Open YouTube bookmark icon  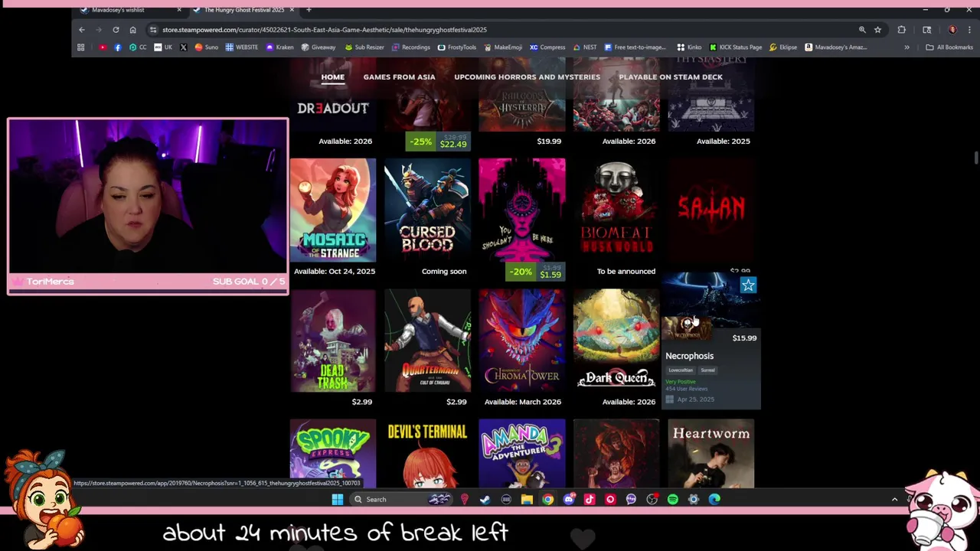click(x=103, y=47)
